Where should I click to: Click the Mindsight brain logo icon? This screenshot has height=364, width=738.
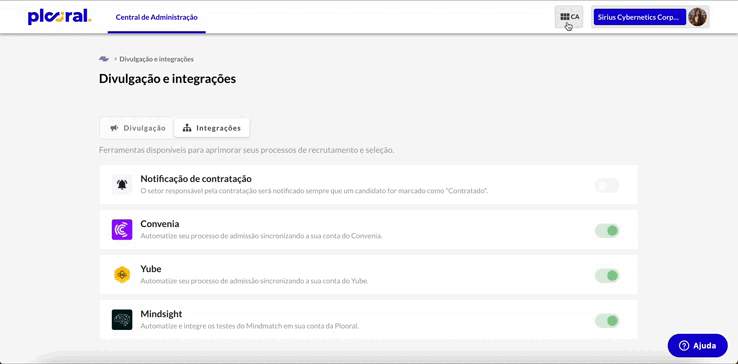coord(122,320)
